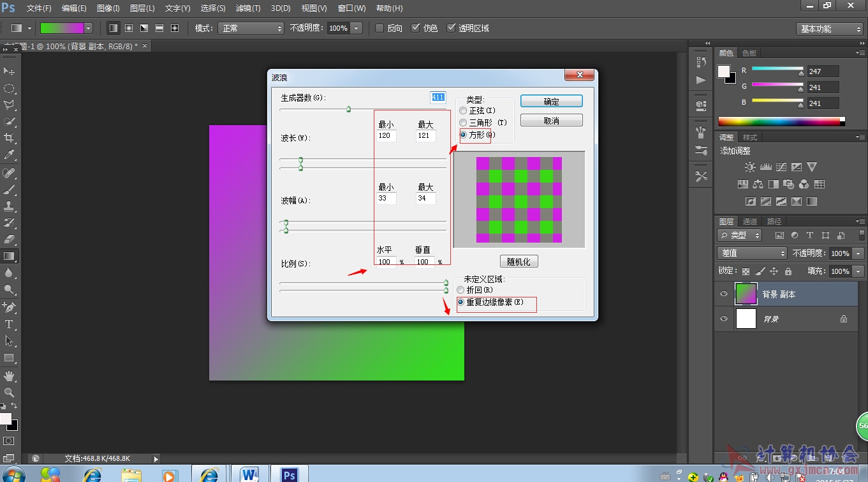The image size is (868, 482).
Task: Toggle the 透明区域 (Transparency) checkbox
Action: (x=452, y=28)
